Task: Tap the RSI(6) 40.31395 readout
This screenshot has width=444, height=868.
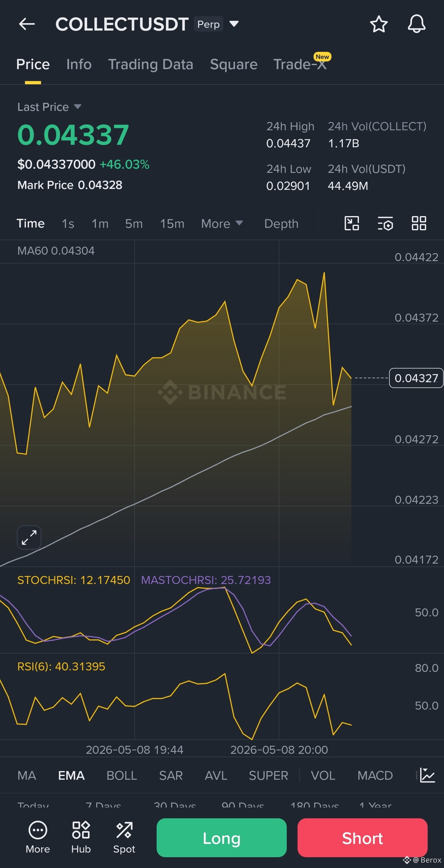Action: (61, 666)
